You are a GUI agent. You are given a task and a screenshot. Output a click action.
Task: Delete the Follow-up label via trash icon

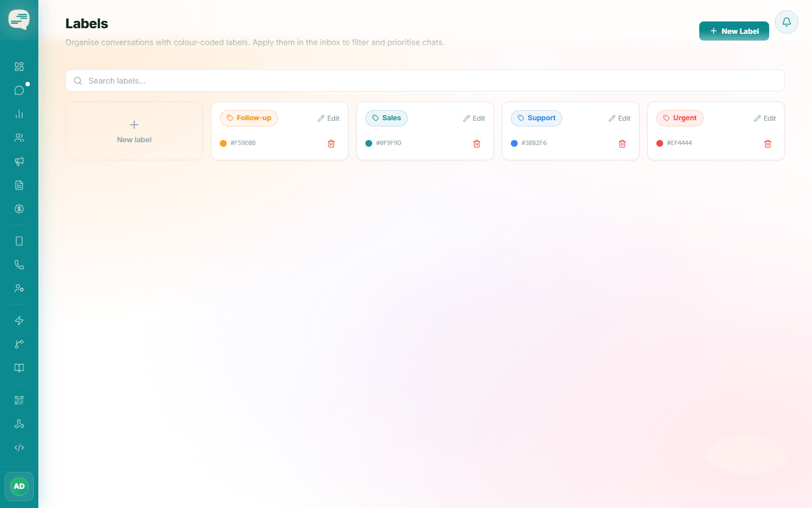[331, 143]
